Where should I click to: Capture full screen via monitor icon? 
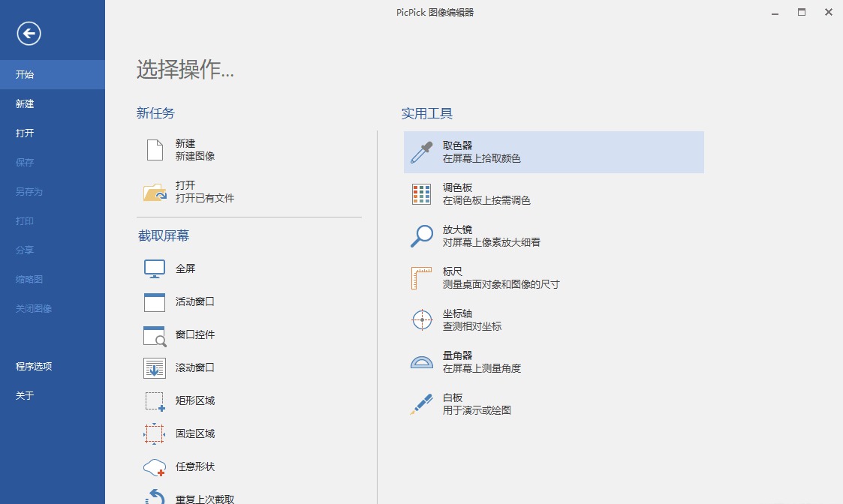click(x=155, y=269)
